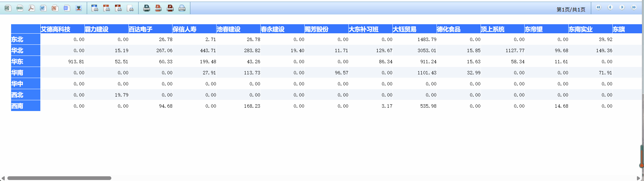Select the '德化食品' column header
Viewport: 644px width, 181px height.
[x=459, y=29]
